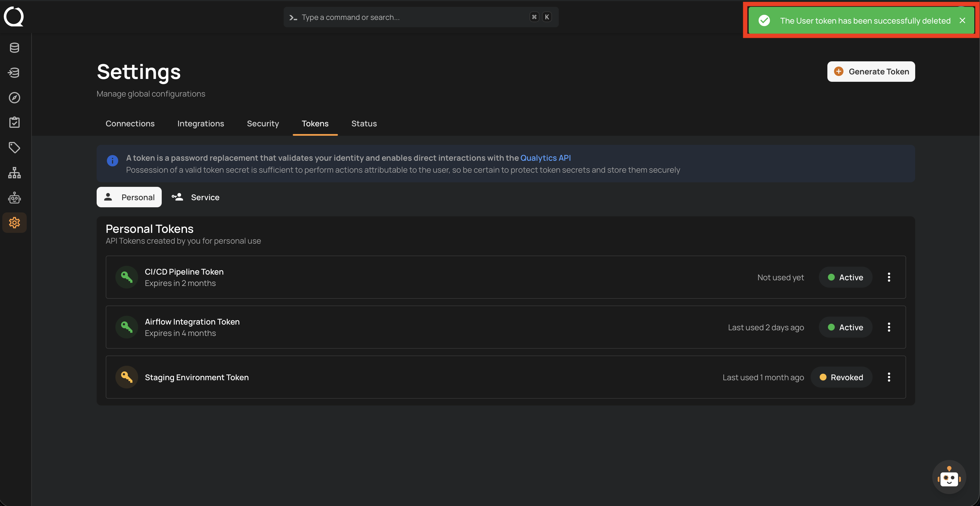Click the 'Last used 2 days ago' text
Viewport: 980px width, 506px height.
[766, 327]
